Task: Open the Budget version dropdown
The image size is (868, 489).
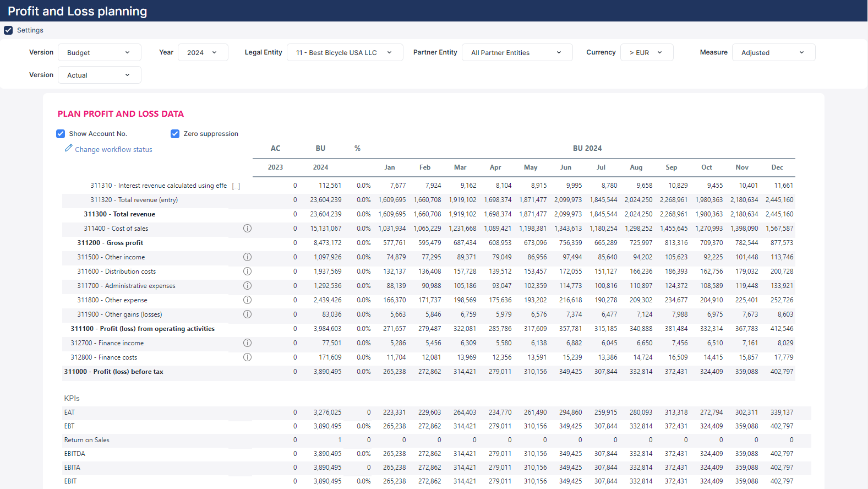Action: click(99, 53)
